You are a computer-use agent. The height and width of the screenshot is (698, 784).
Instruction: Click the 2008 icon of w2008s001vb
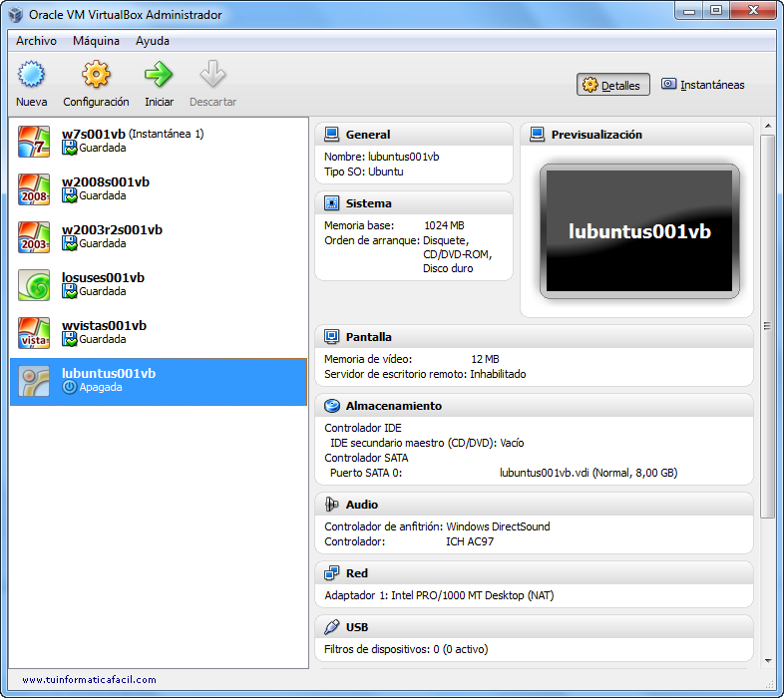pyautogui.click(x=34, y=189)
